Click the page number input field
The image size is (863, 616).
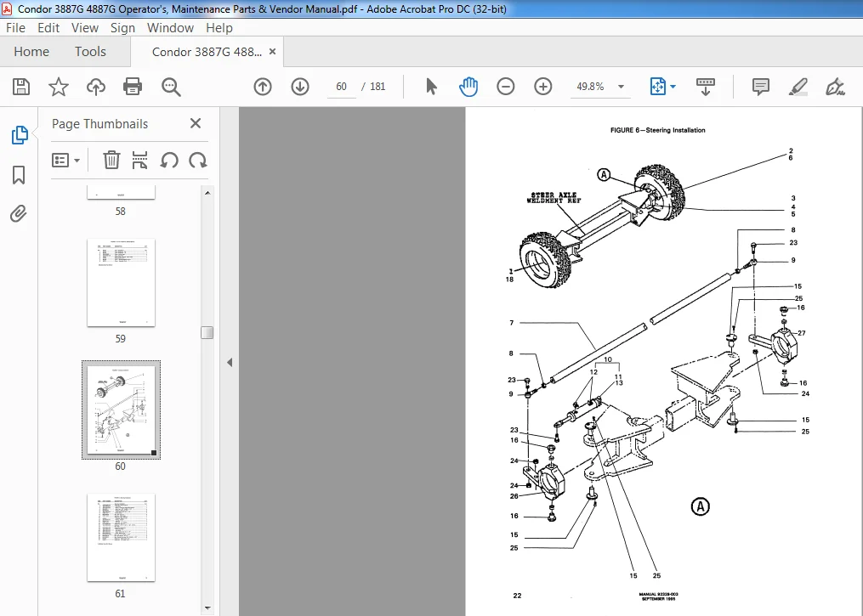(x=341, y=87)
